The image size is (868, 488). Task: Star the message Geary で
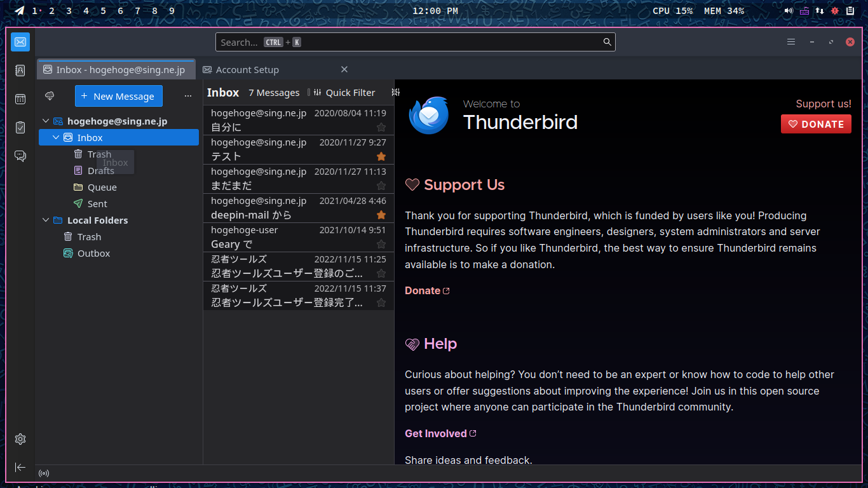tap(381, 244)
